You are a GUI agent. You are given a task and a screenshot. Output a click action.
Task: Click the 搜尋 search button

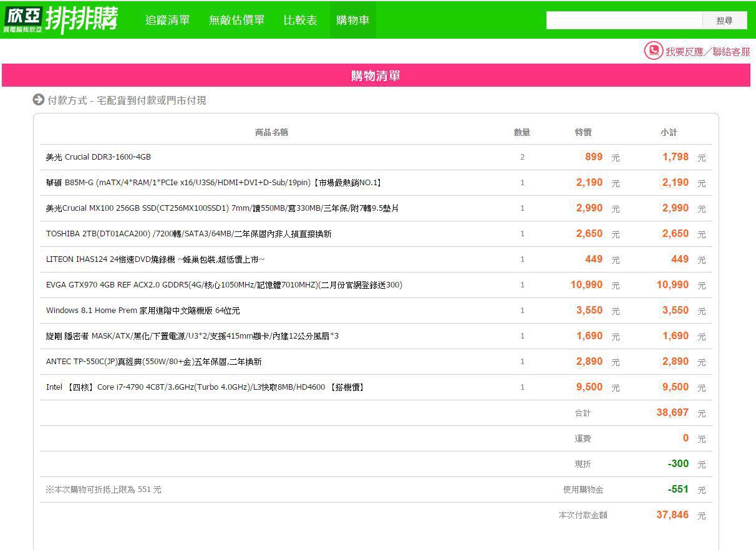tap(725, 21)
